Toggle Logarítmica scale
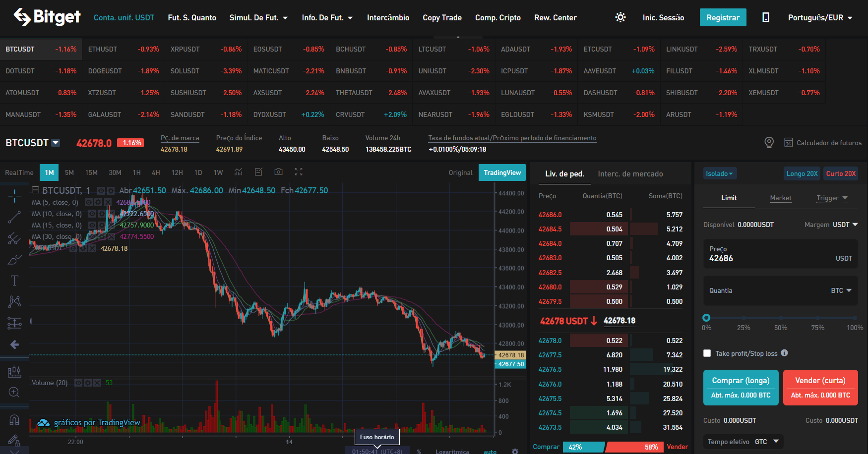 [452, 452]
